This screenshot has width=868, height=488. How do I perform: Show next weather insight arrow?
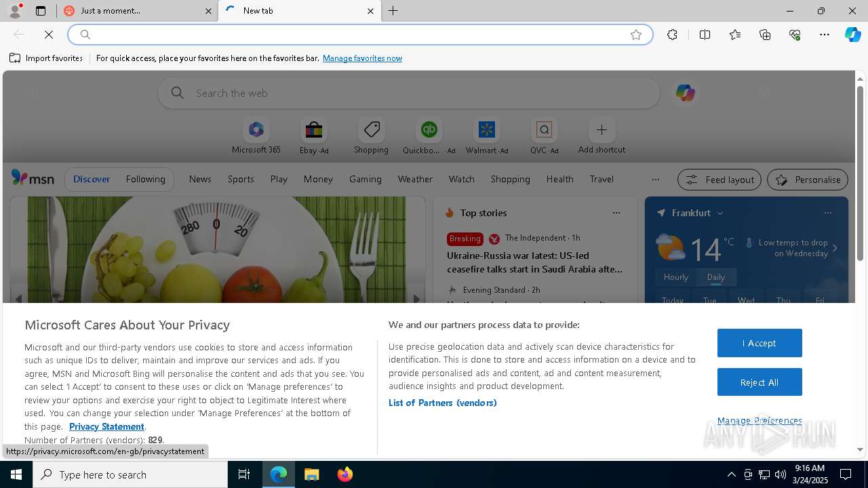click(835, 248)
